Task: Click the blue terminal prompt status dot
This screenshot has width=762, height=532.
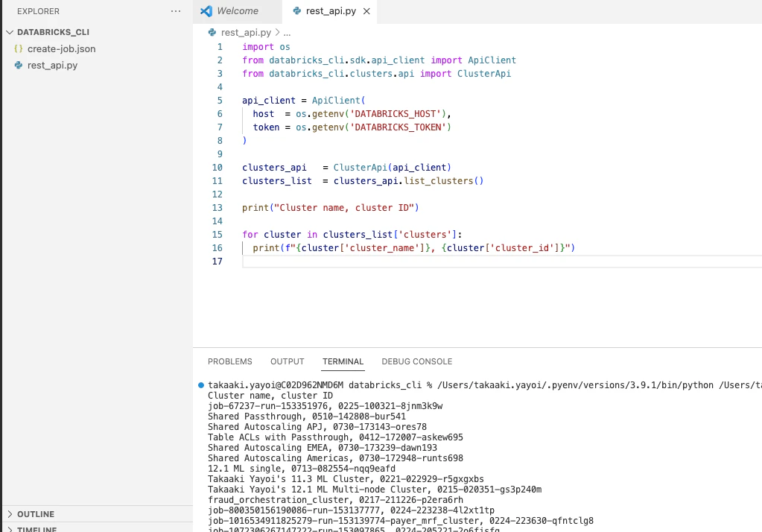Action: coord(201,385)
